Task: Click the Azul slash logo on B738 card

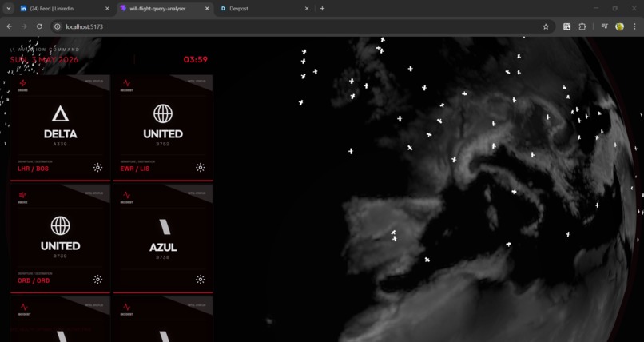Action: [165, 227]
